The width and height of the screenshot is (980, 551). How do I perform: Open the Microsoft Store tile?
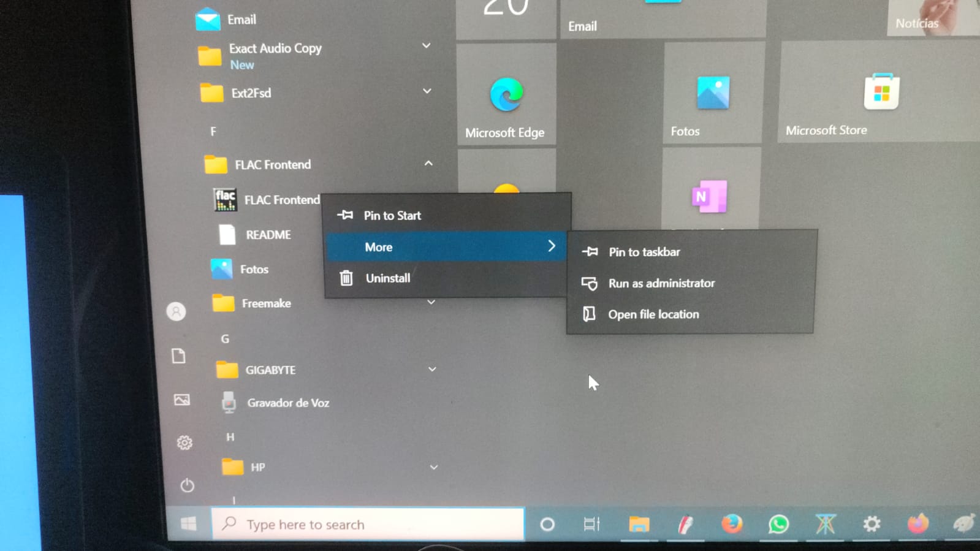tap(879, 92)
